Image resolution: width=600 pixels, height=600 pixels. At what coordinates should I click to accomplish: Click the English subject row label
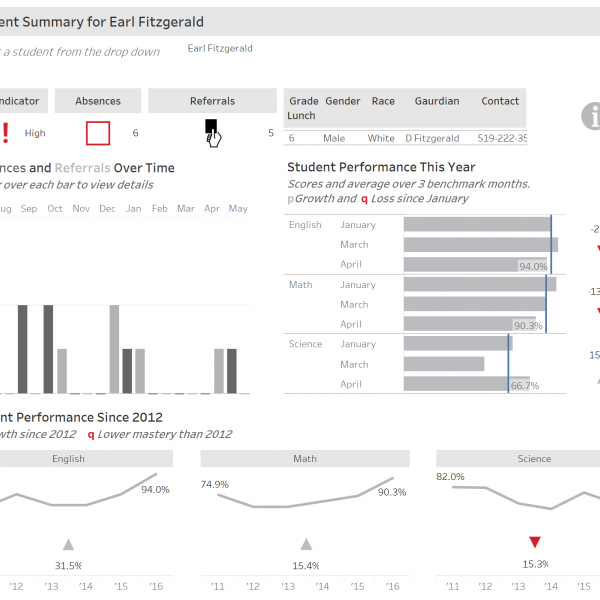coord(305,225)
